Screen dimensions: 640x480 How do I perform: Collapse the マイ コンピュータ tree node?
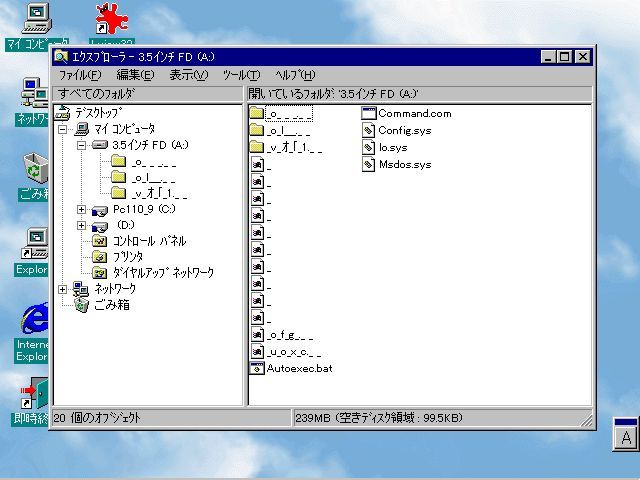click(62, 129)
